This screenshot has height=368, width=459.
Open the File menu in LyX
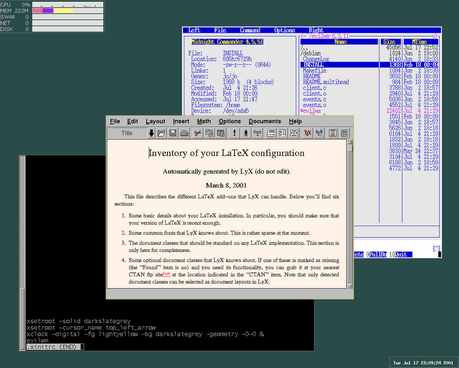pyautogui.click(x=115, y=121)
